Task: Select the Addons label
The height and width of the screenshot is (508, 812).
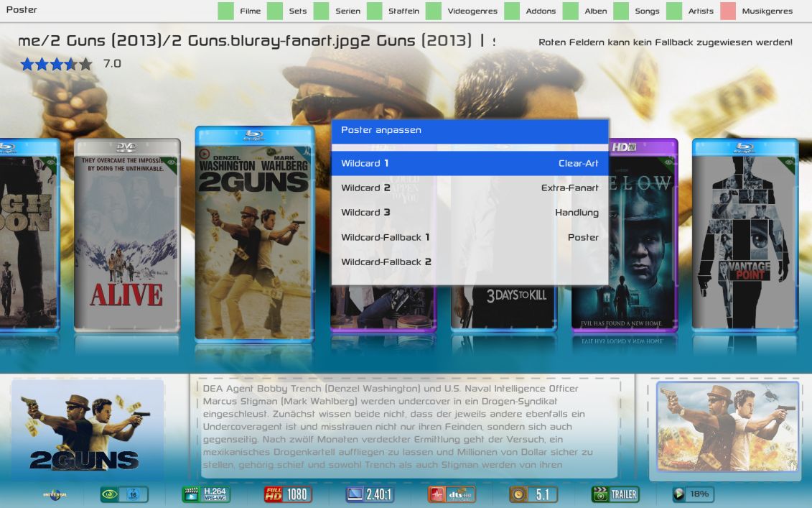Action: point(541,11)
